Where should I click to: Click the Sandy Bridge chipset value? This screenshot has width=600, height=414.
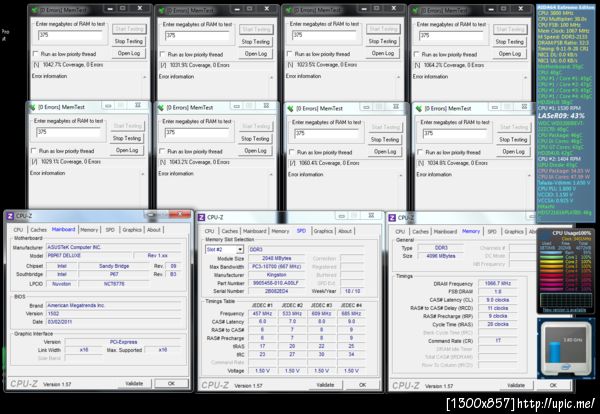click(114, 266)
